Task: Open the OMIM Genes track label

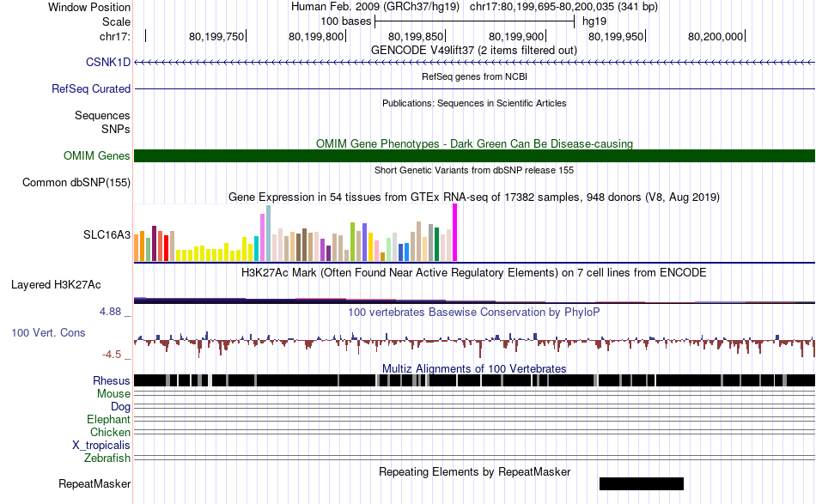Action: [96, 156]
